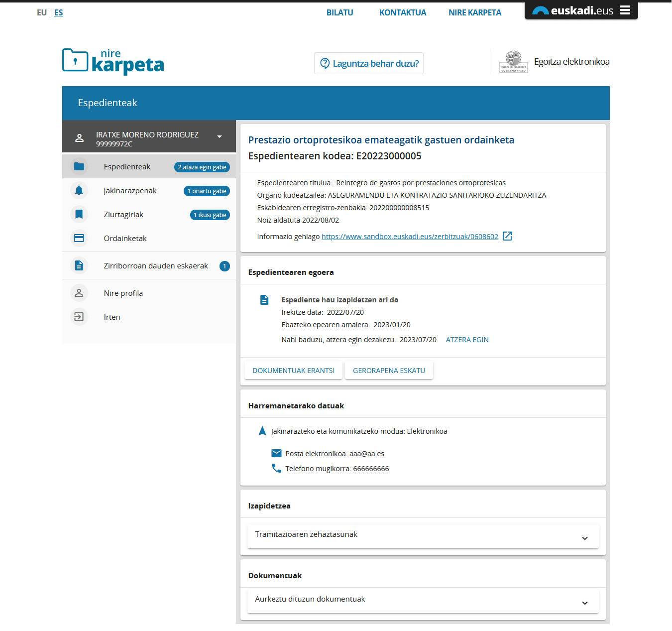Switch language to EU
672x631 pixels.
tap(42, 12)
